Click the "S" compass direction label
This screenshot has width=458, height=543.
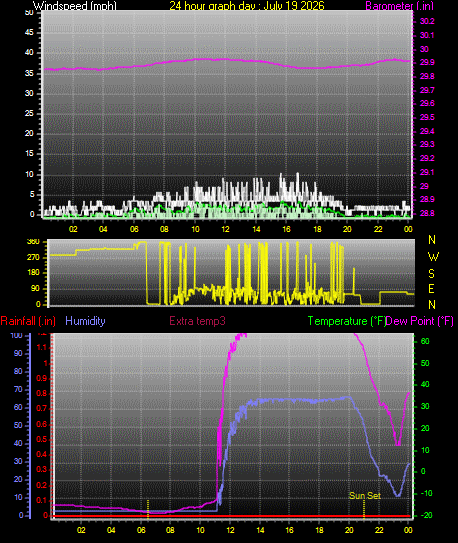431,274
